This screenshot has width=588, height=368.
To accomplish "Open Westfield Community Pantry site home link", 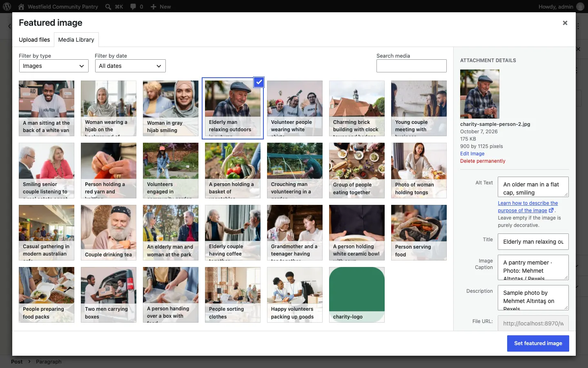I will pos(58,7).
